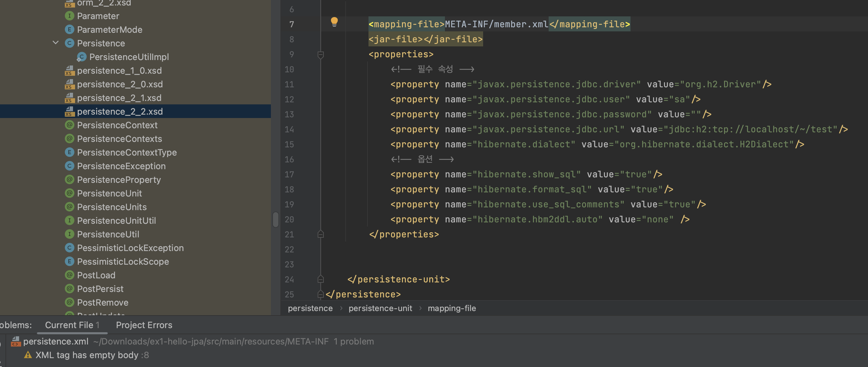Fold the properties block at line 9
This screenshot has width=868, height=367.
(x=321, y=54)
